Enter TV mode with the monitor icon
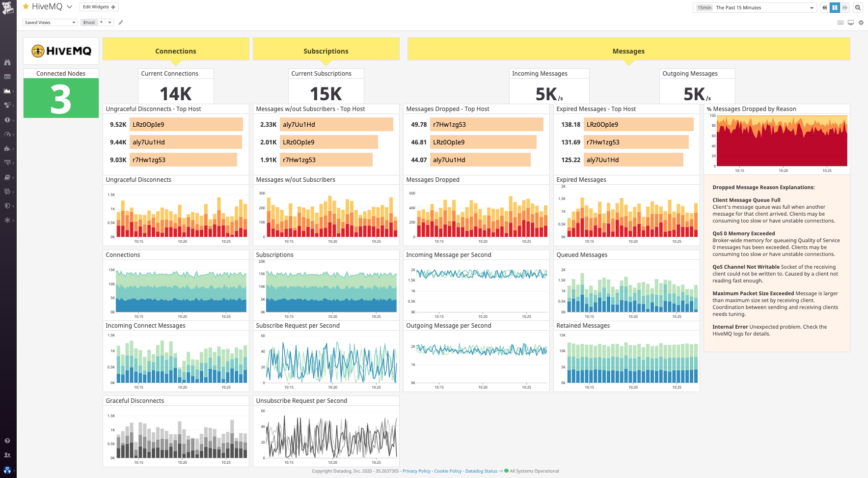The width and height of the screenshot is (868, 478). [x=850, y=23]
